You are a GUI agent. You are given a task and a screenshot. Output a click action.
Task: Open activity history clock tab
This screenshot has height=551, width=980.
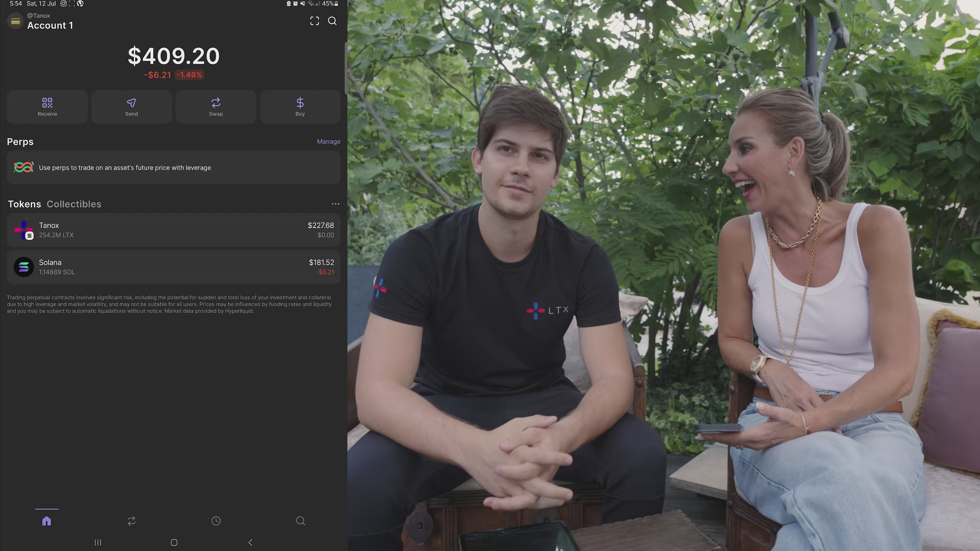pyautogui.click(x=216, y=521)
